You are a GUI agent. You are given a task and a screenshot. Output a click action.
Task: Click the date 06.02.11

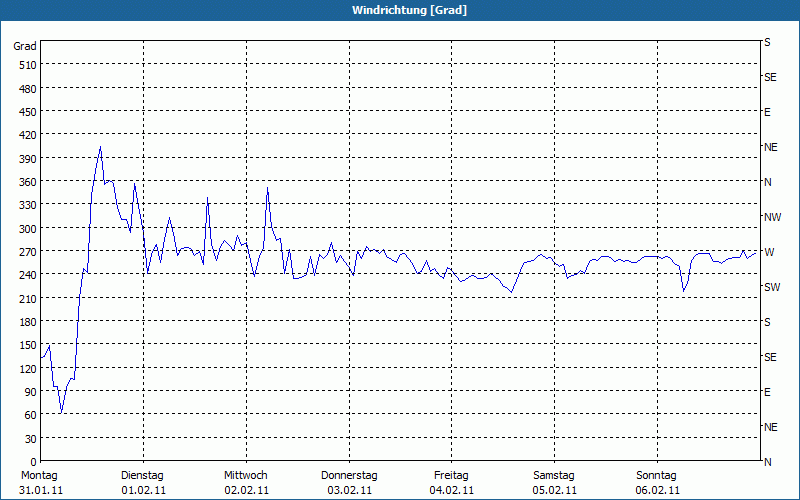point(657,491)
